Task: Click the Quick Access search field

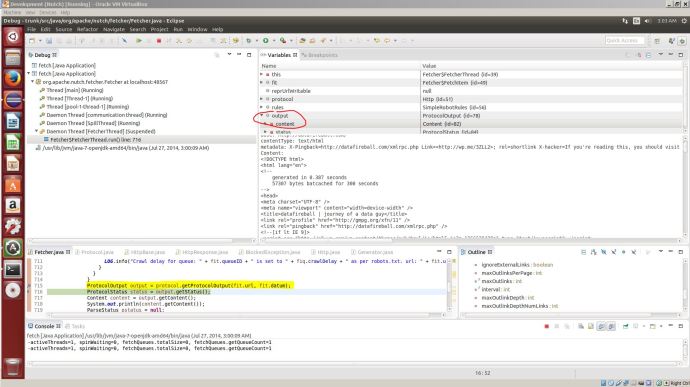Action: pyautogui.click(x=624, y=41)
